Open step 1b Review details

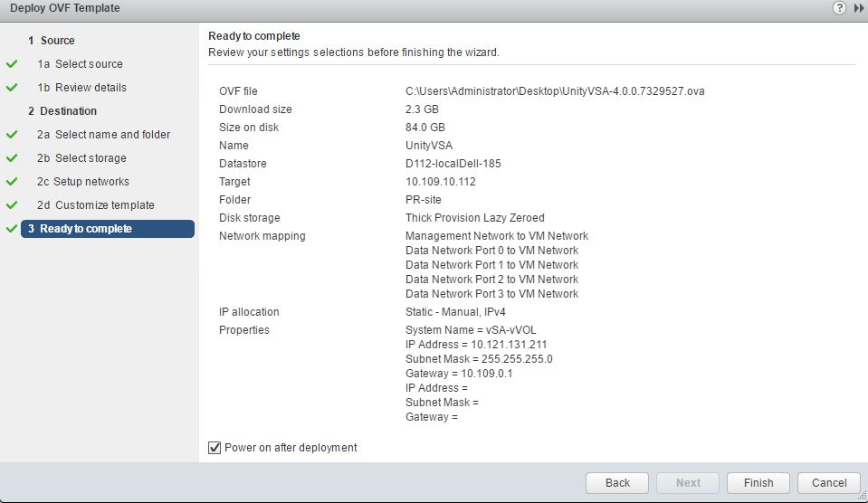pos(81,88)
